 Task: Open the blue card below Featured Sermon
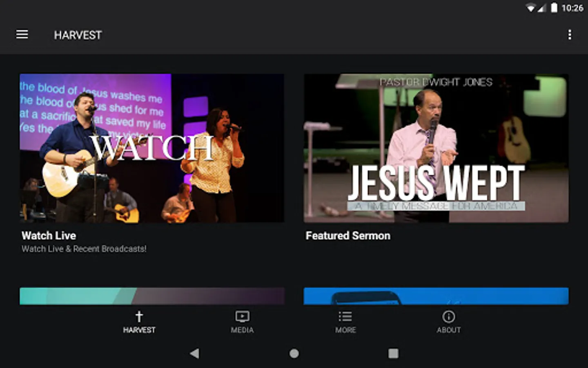(x=436, y=296)
